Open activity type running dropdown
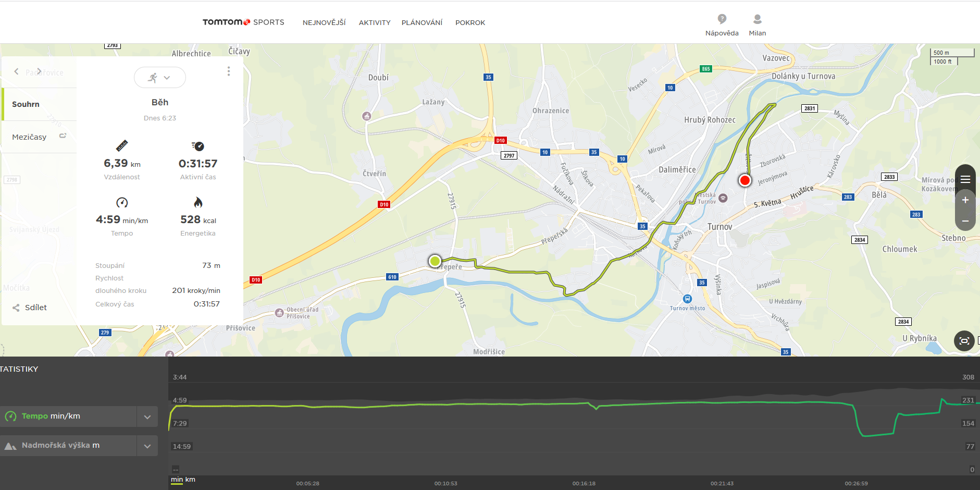 point(160,78)
